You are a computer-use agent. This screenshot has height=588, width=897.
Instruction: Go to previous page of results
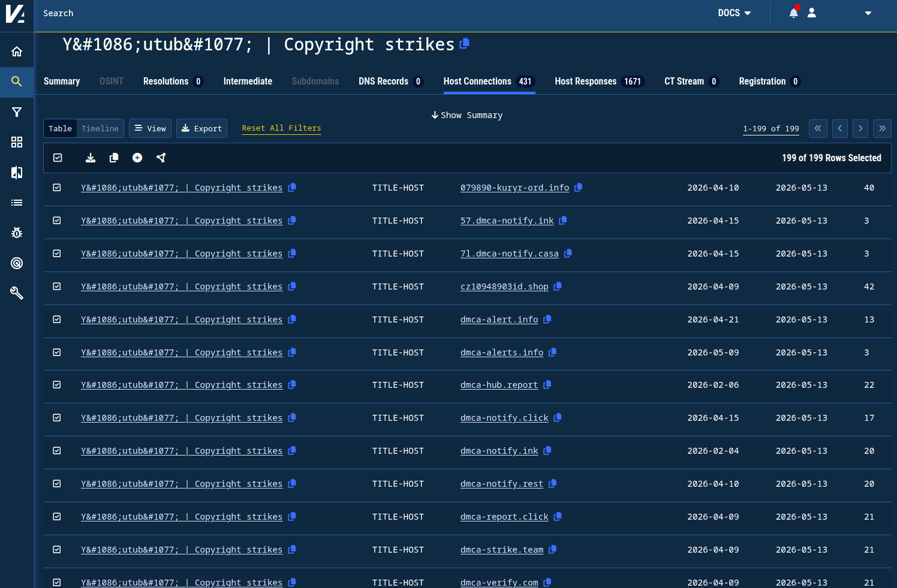click(839, 128)
